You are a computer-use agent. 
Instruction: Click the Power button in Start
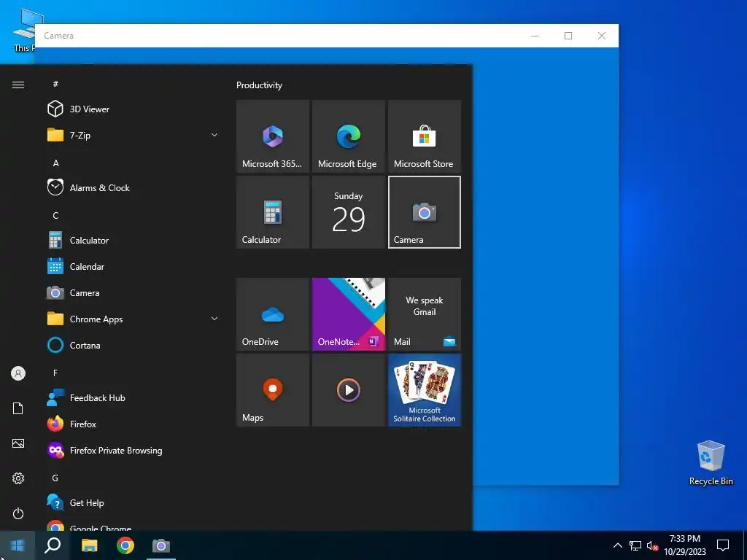18,513
